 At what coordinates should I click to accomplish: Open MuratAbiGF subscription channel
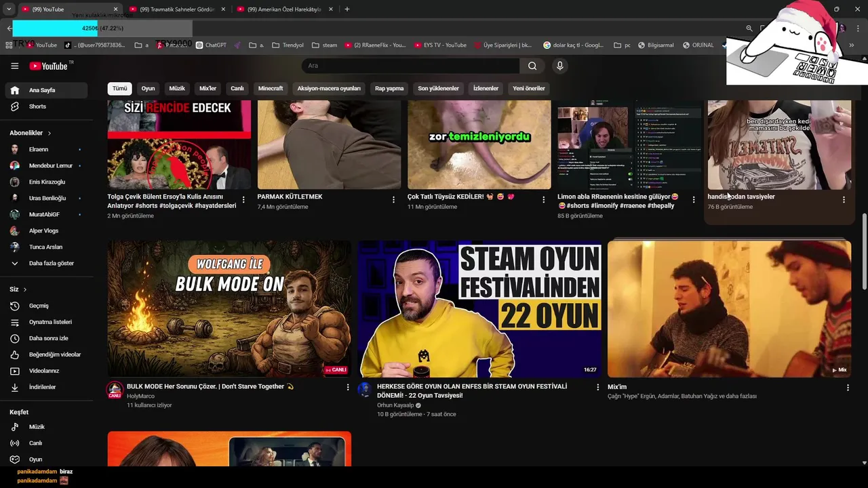click(46, 214)
